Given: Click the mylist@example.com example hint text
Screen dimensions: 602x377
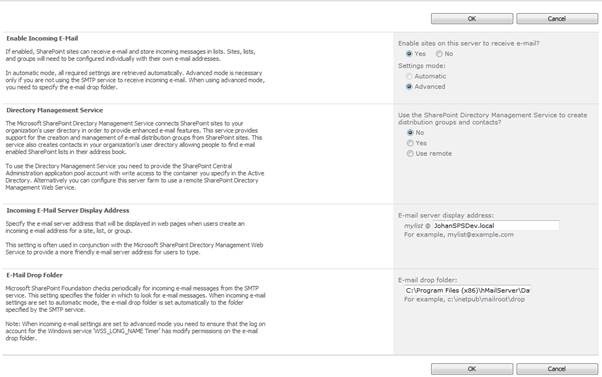Looking at the screenshot, I should [480, 234].
